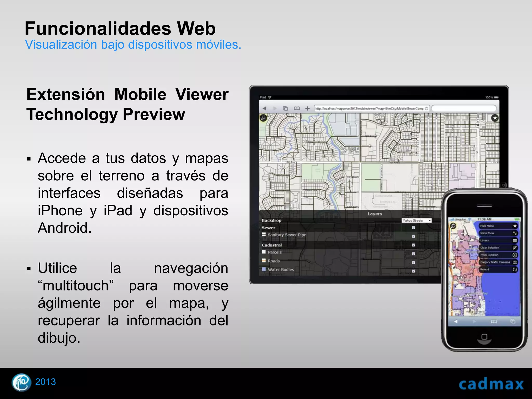Click the 2013 year text in footer
This screenshot has width=532, height=399.
pyautogui.click(x=45, y=382)
